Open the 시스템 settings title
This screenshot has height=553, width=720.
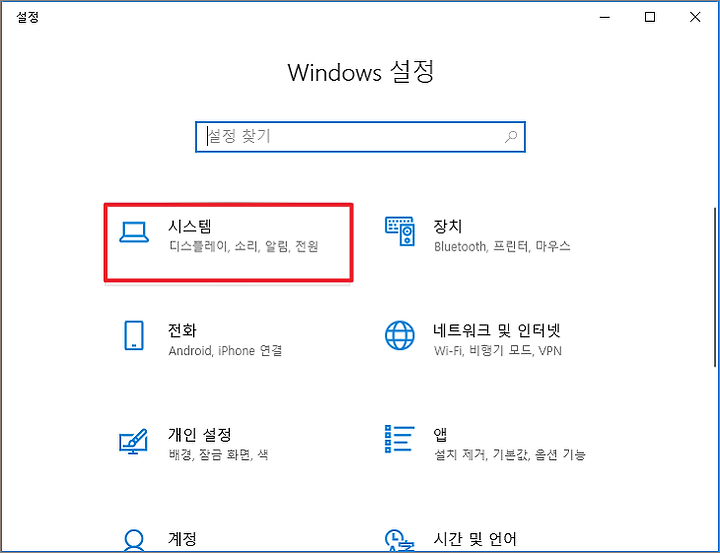(x=190, y=226)
